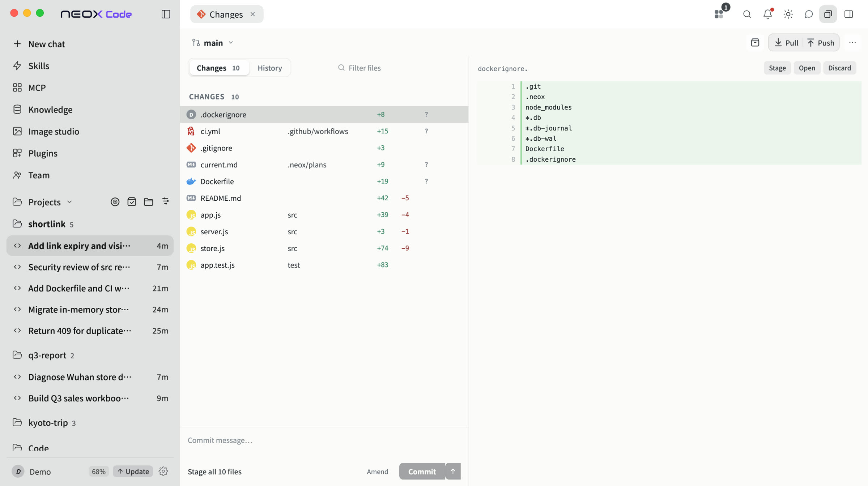
Task: Open the Skills menu item
Action: [90, 66]
